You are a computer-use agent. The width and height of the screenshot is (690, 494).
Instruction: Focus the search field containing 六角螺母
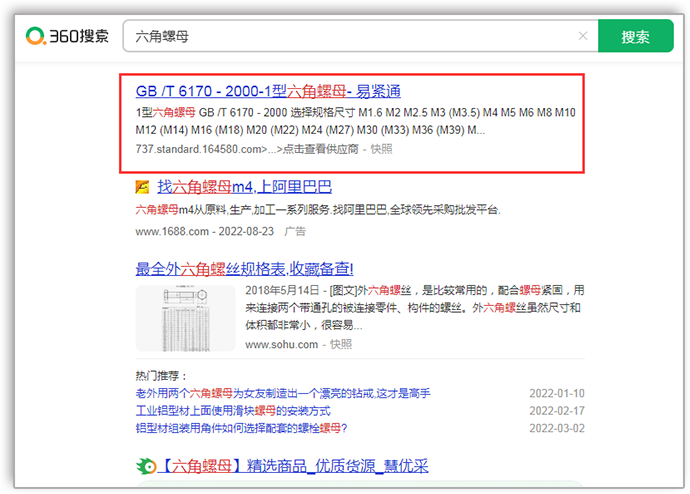pyautogui.click(x=350, y=36)
